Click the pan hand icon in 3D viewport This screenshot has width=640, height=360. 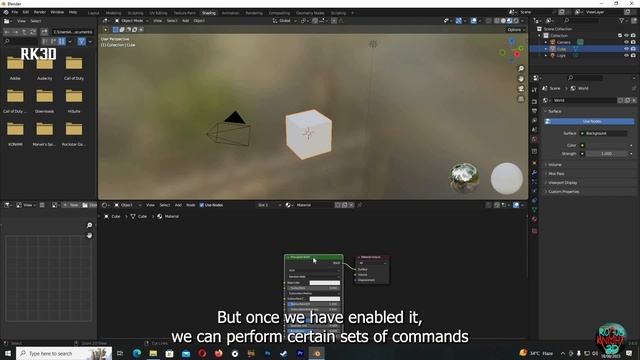tap(521, 79)
